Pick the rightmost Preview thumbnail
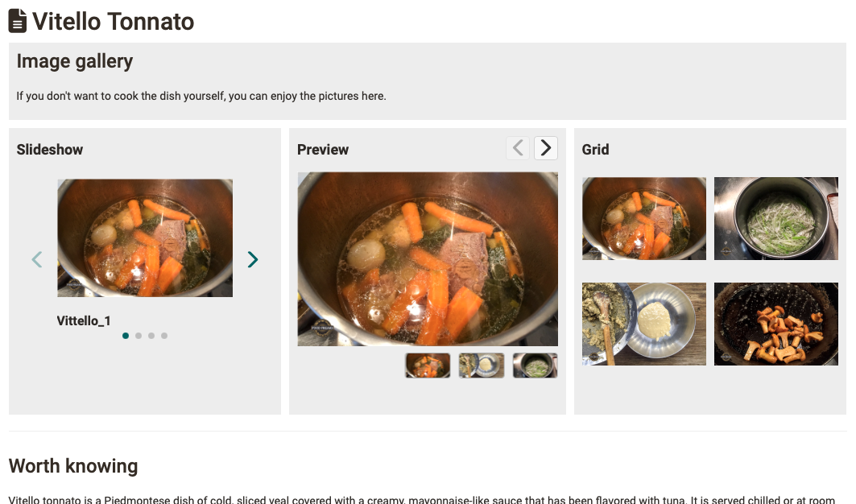This screenshot has width=856, height=504. (x=535, y=365)
